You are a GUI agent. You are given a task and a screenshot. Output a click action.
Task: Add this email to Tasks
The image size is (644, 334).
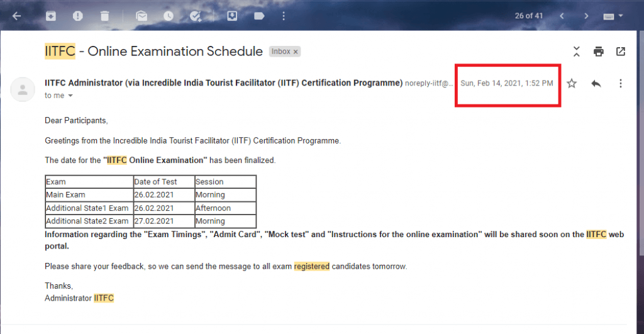coord(196,16)
